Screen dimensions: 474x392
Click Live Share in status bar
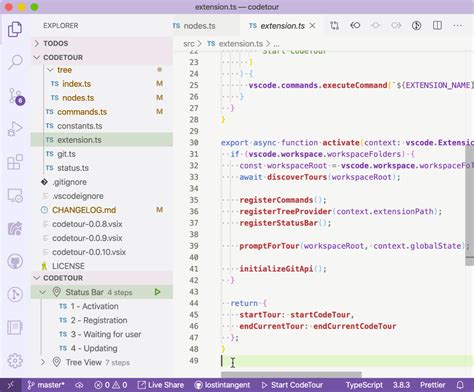pos(161,385)
